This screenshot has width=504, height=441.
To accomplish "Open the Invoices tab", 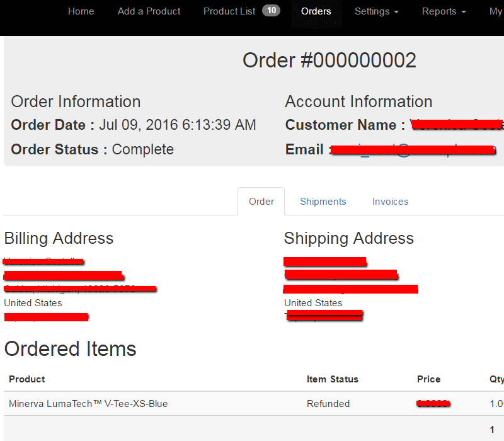I will (391, 202).
